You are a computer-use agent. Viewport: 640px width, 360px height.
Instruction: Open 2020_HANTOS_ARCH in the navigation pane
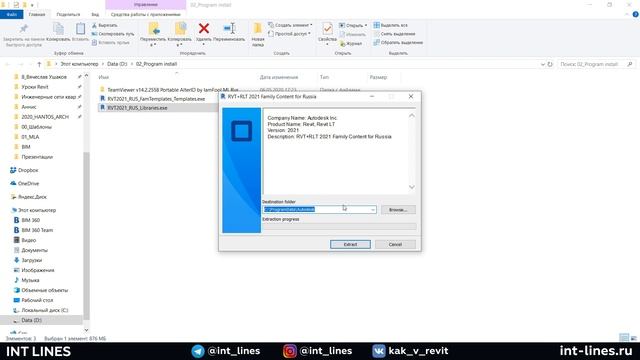tap(45, 117)
